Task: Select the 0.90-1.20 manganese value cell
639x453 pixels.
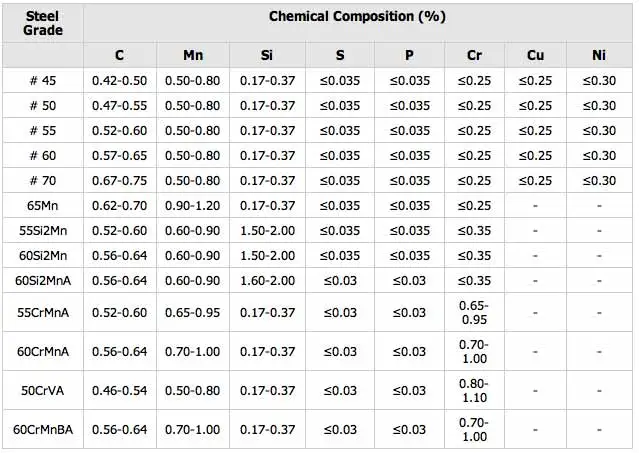Action: click(193, 206)
